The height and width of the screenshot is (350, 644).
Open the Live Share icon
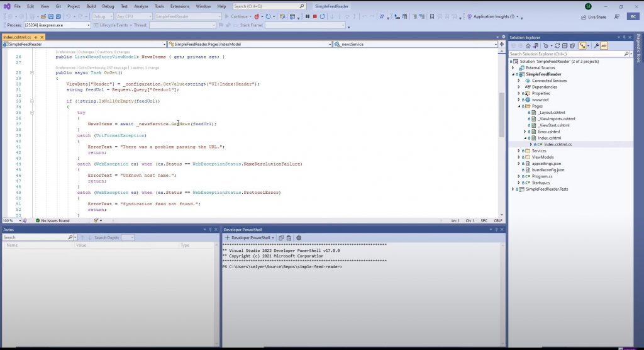(584, 17)
